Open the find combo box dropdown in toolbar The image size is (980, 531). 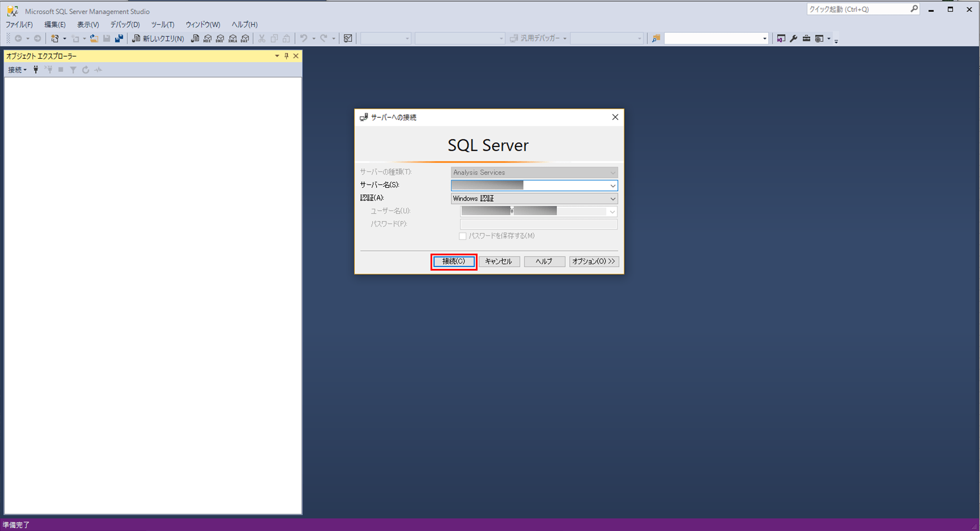764,38
